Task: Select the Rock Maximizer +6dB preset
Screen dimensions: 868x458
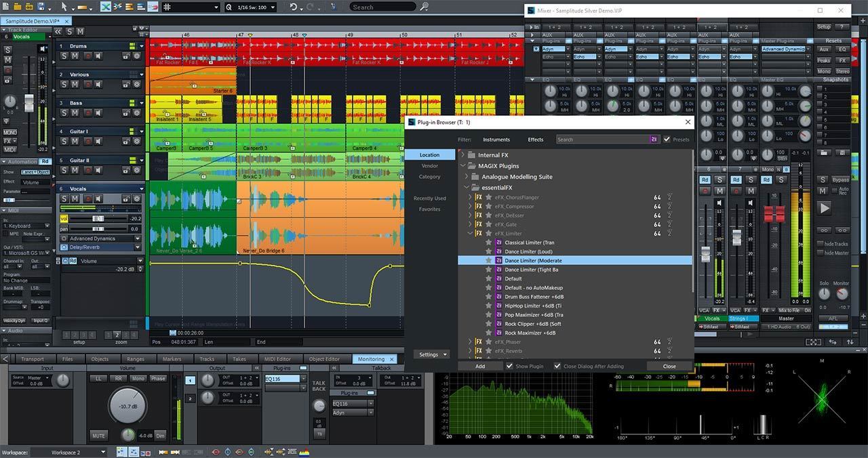Action: pyautogui.click(x=530, y=333)
